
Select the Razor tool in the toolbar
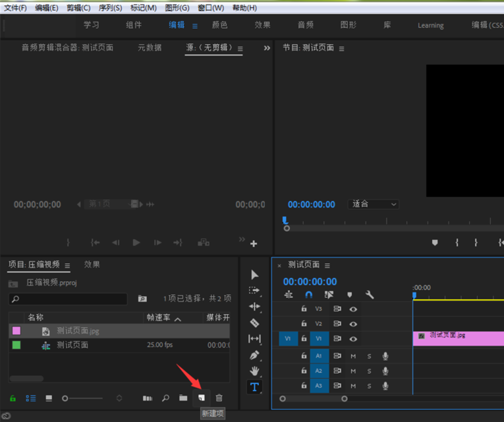pos(254,323)
